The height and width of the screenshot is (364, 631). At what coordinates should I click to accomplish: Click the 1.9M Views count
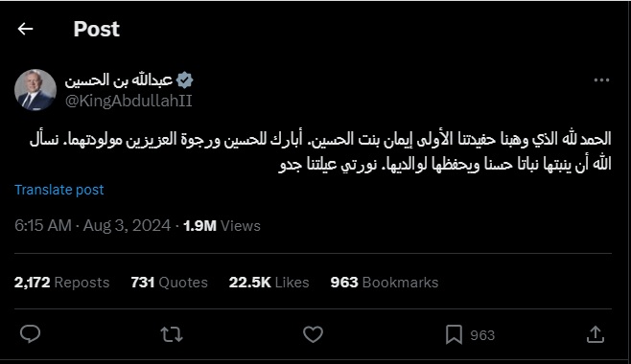(x=222, y=226)
